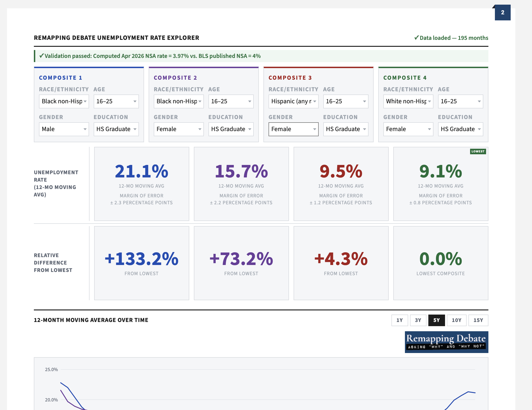Click the Data loaded — 195 months status
This screenshot has width=532, height=410.
[x=451, y=38]
